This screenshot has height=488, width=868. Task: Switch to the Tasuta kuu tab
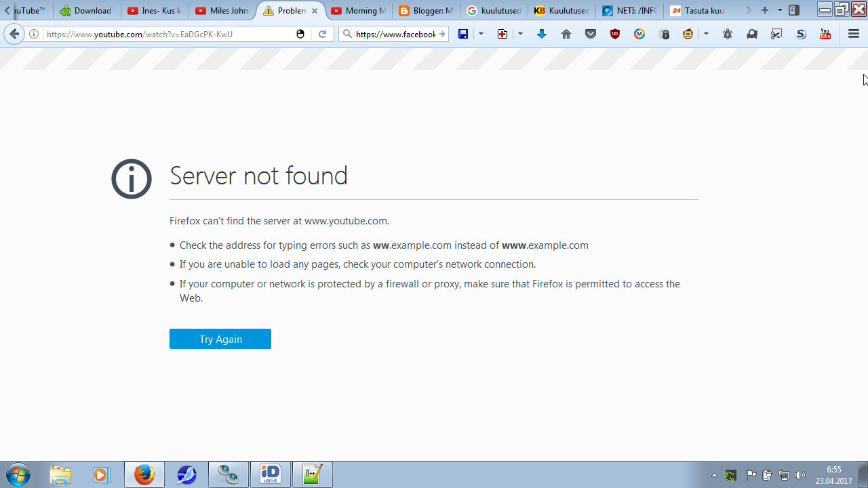697,11
